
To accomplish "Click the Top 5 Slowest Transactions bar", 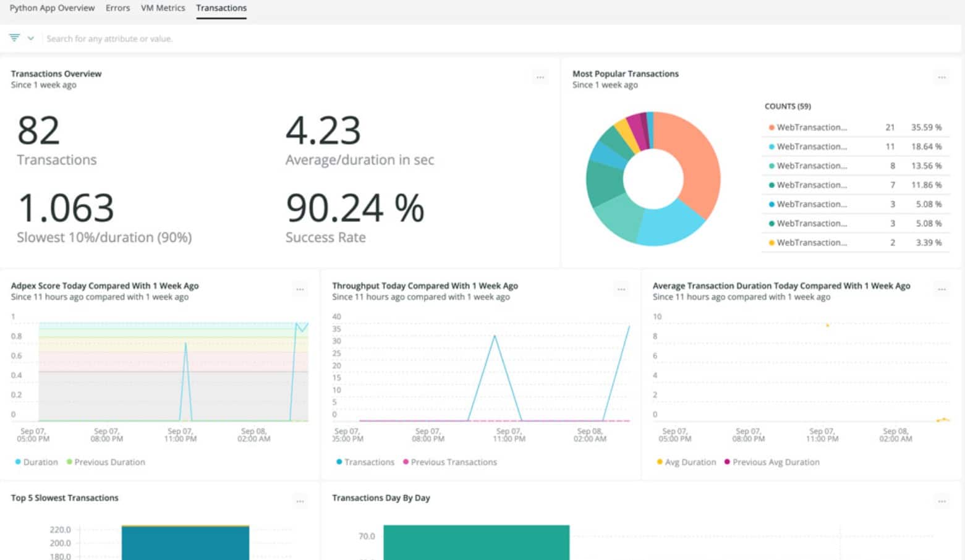I will pos(185,543).
